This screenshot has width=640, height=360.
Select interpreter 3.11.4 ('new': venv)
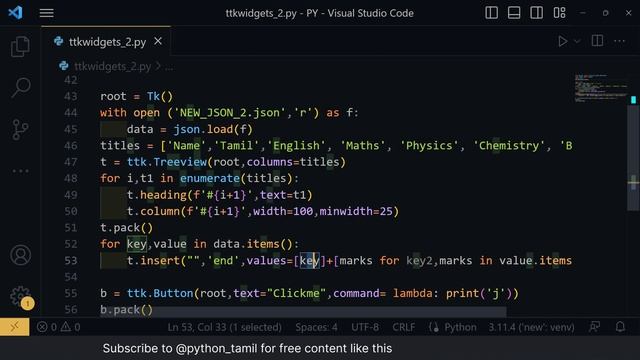[531, 327]
